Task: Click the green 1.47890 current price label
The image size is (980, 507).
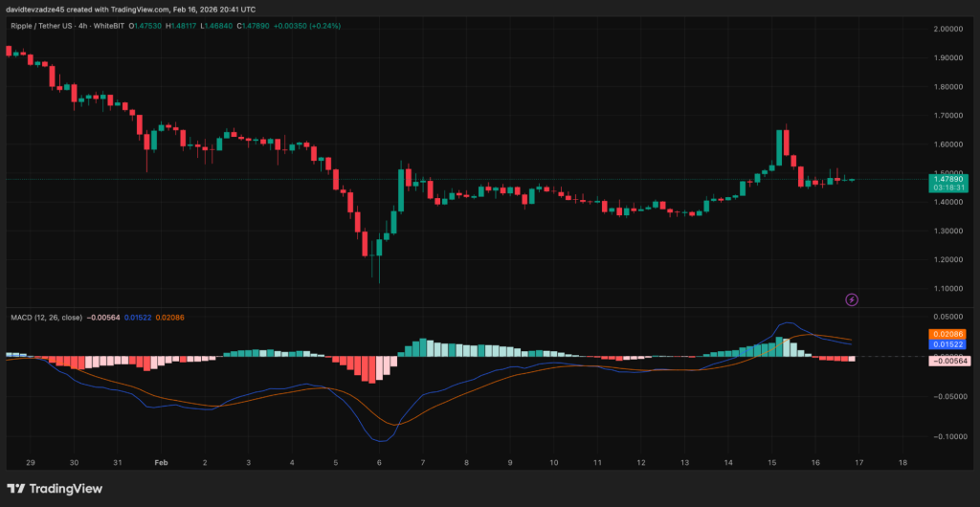Action: [947, 178]
